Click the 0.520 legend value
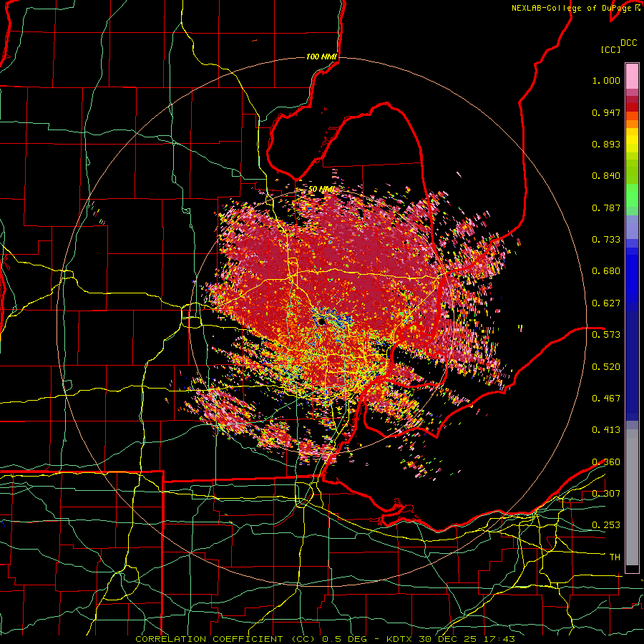Image resolution: width=644 pixels, height=644 pixels. click(606, 366)
